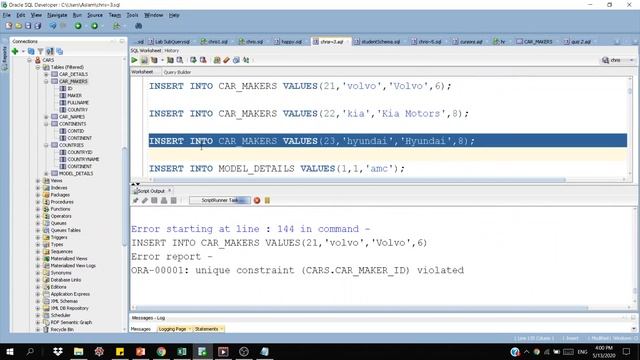
Task: Click red Cancel task icon in Script Output
Action: click(257, 200)
